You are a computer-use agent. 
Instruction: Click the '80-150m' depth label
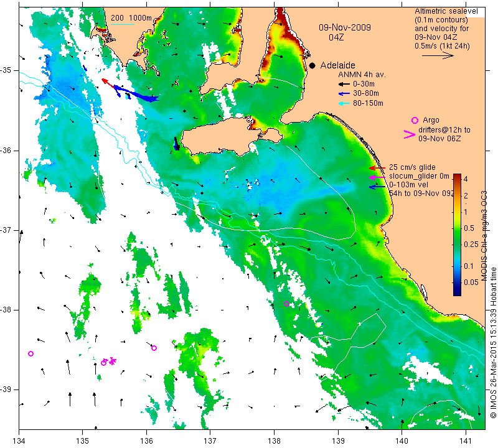pyautogui.click(x=368, y=103)
